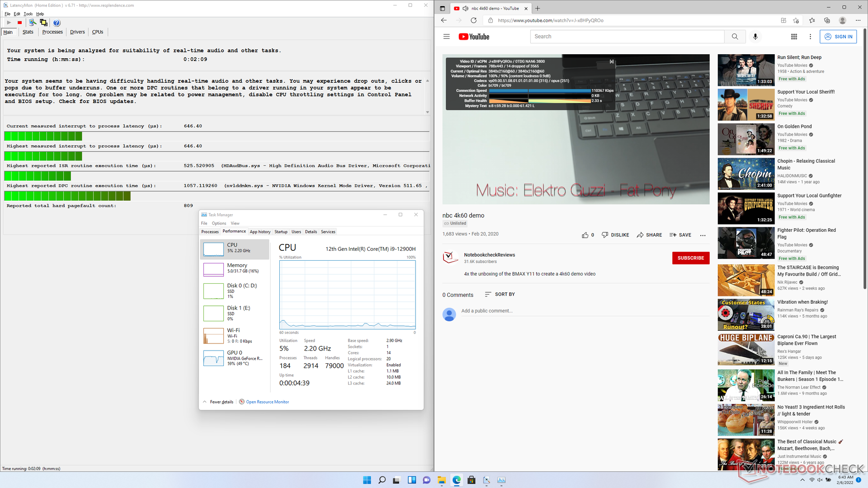Click the like thumbs-up on the video
The image size is (868, 488).
click(585, 235)
